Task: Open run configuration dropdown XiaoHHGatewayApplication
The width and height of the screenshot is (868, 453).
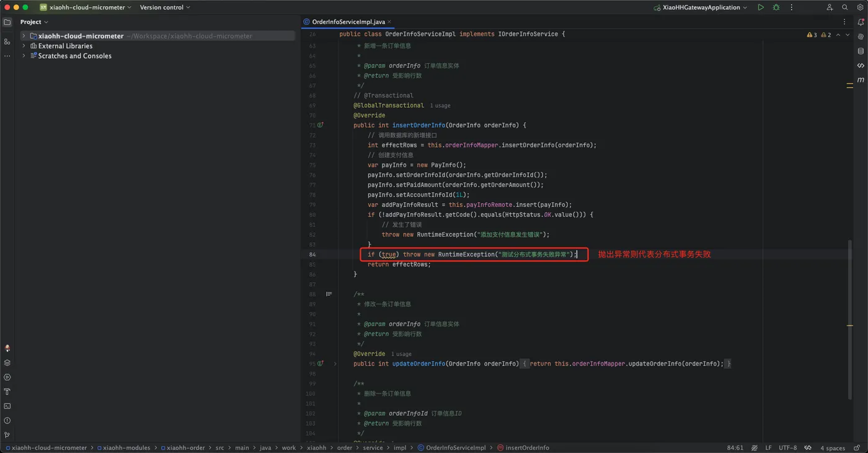Action: 700,7
